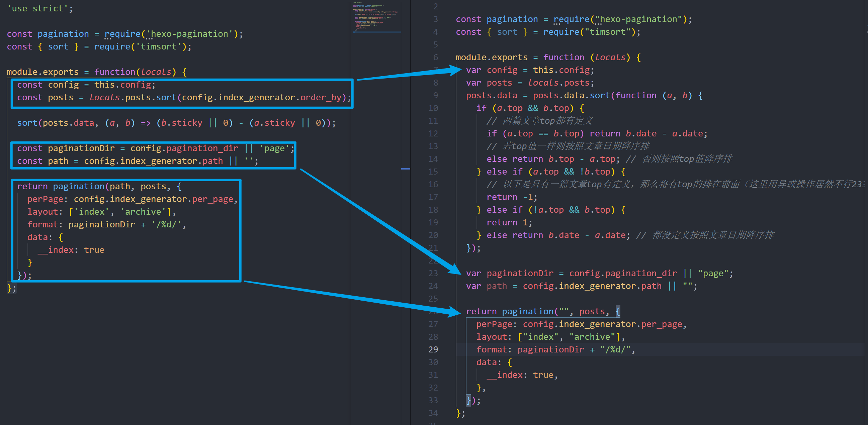The image size is (868, 425).
Task: Click the comment "// 若top值一样则按照文章日期降序排"
Action: (x=568, y=146)
